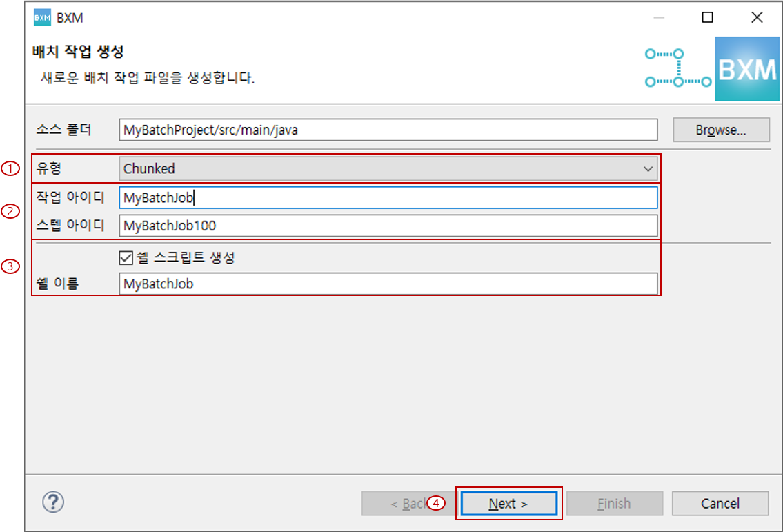Cancel the batch job creation wizard
The height and width of the screenshot is (532, 783).
(720, 503)
